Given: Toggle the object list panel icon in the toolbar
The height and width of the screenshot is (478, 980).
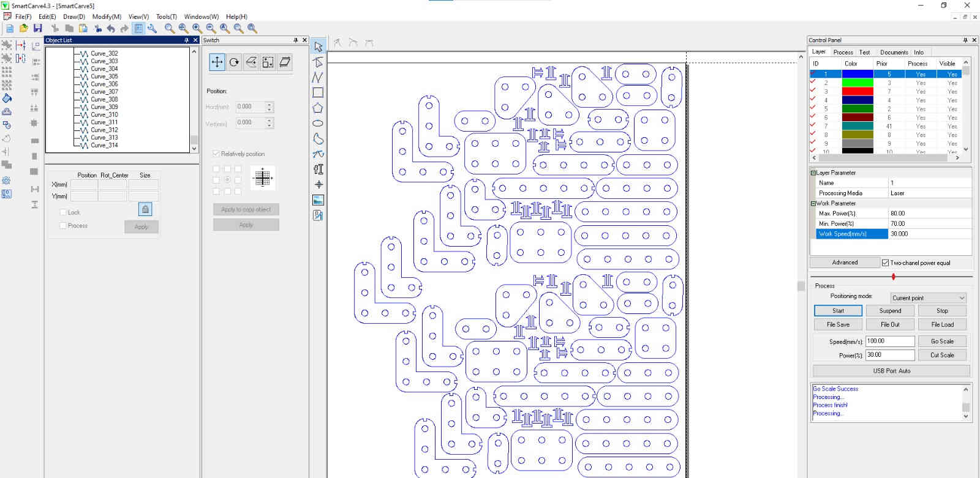Looking at the screenshot, I should pos(138,28).
